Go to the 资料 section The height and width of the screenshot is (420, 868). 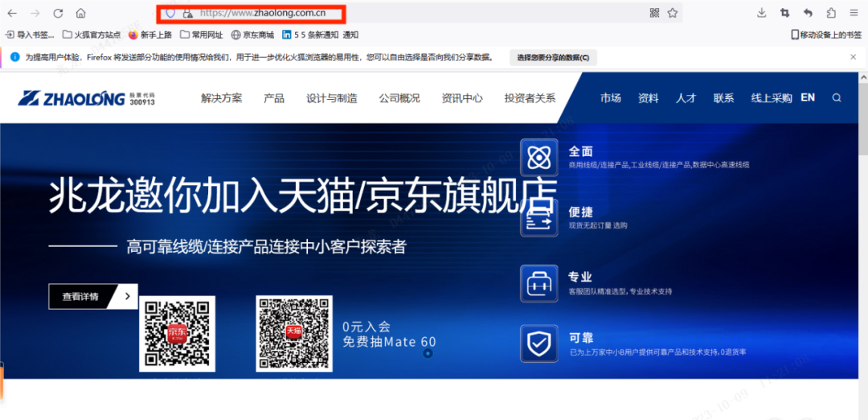(649, 99)
